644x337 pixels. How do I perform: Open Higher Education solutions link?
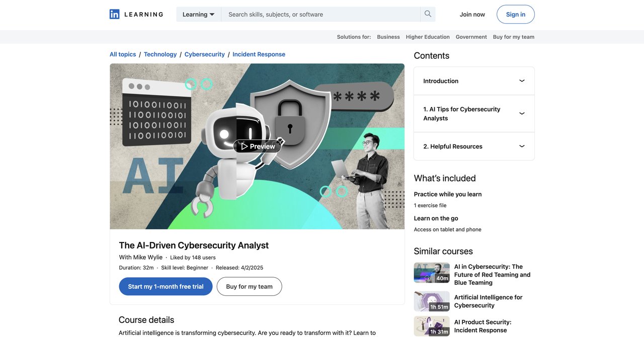428,37
